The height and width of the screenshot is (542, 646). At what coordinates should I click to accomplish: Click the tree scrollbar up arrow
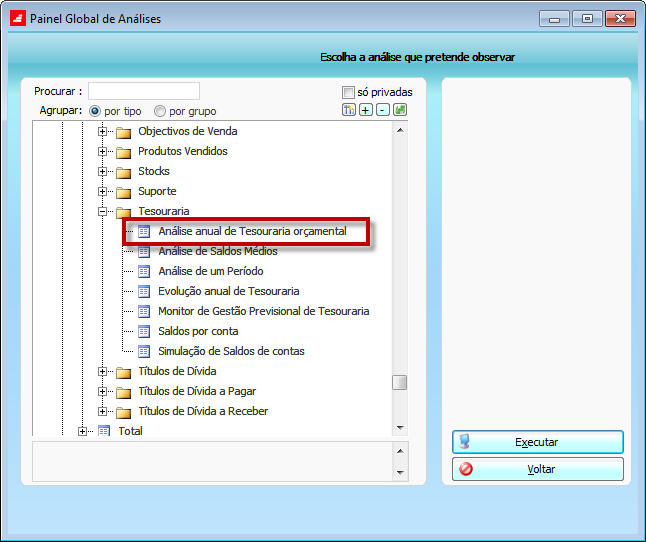pyautogui.click(x=400, y=130)
